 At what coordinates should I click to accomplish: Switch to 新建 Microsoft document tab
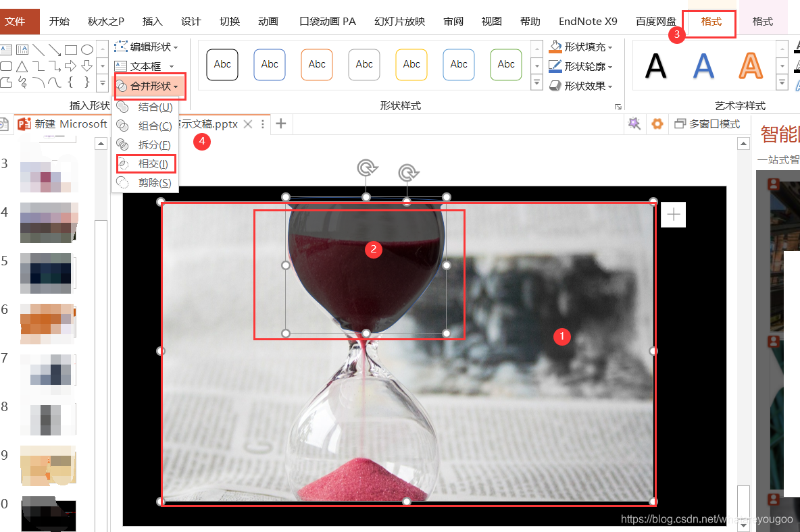pos(61,124)
